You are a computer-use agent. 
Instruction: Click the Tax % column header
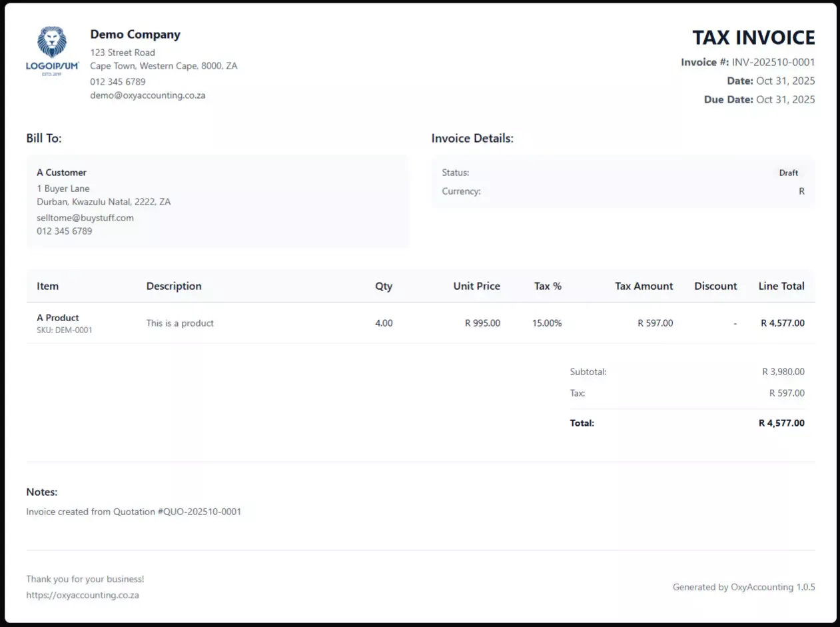click(548, 286)
